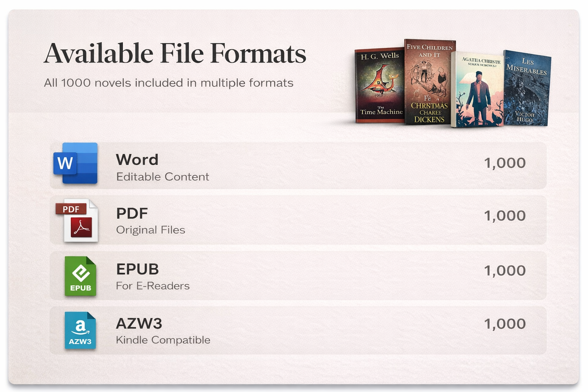This screenshot has width=588, height=392.
Task: Select the EPUB format title
Action: (137, 269)
